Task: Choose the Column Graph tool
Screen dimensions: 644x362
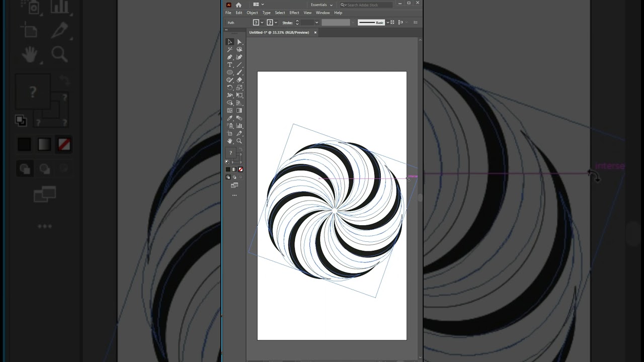Action: click(239, 126)
